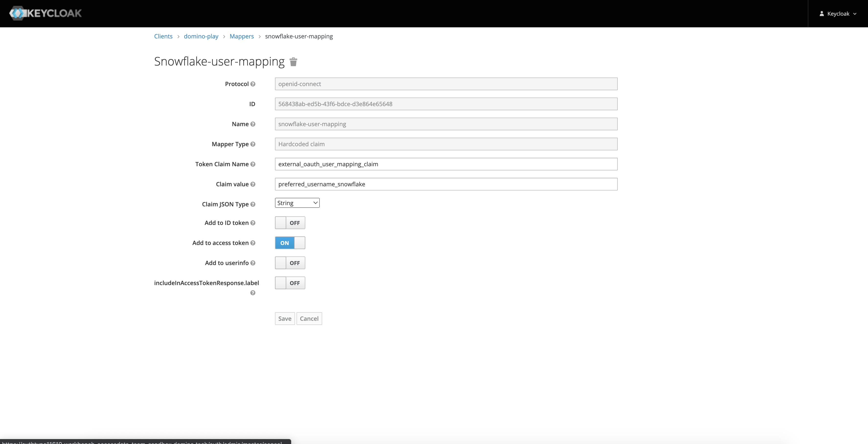
Task: Toggle Add to ID token switch
Action: (x=290, y=223)
